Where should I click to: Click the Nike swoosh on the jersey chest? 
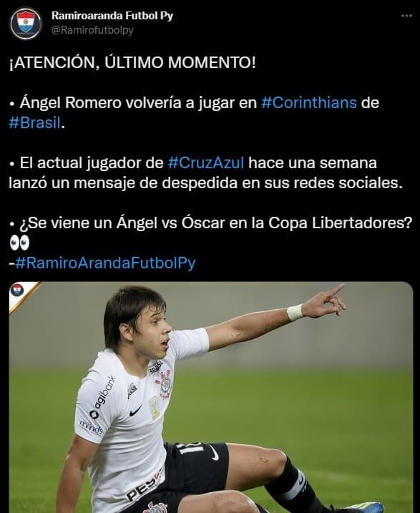135,411
